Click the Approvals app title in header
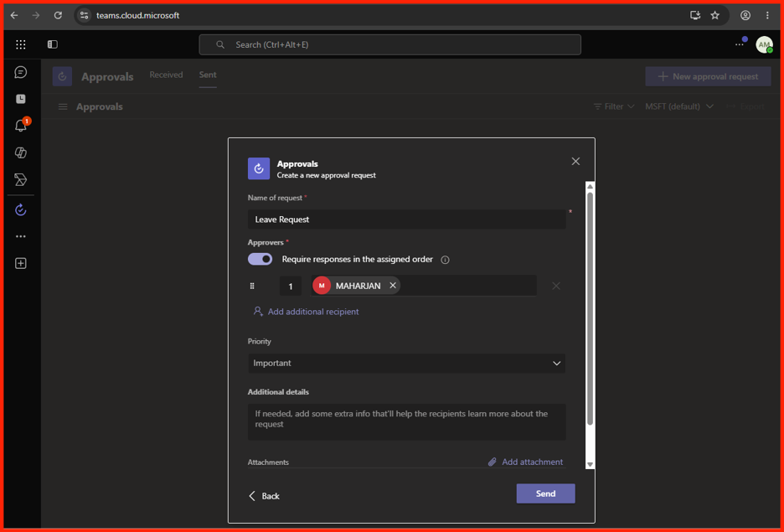 107,76
